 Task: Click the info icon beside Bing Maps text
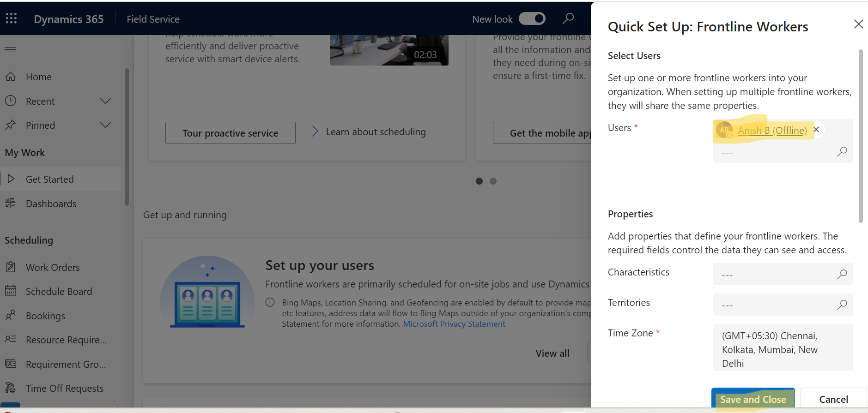(270, 302)
